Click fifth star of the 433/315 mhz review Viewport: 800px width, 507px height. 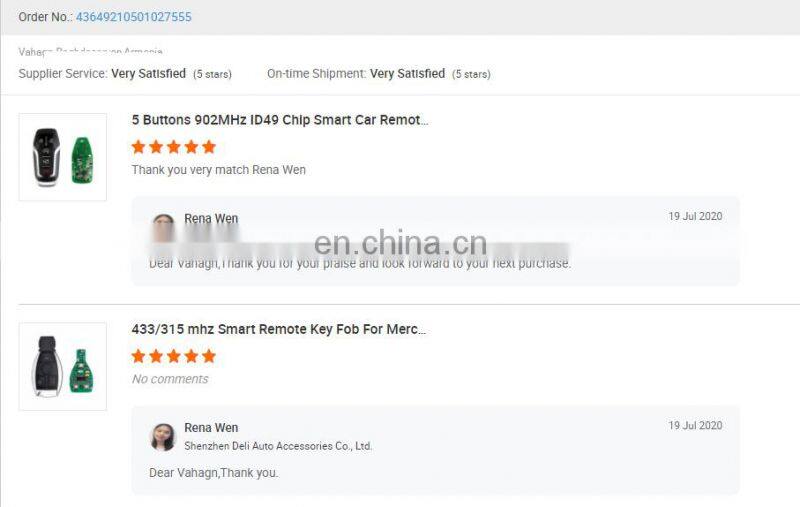click(x=209, y=356)
